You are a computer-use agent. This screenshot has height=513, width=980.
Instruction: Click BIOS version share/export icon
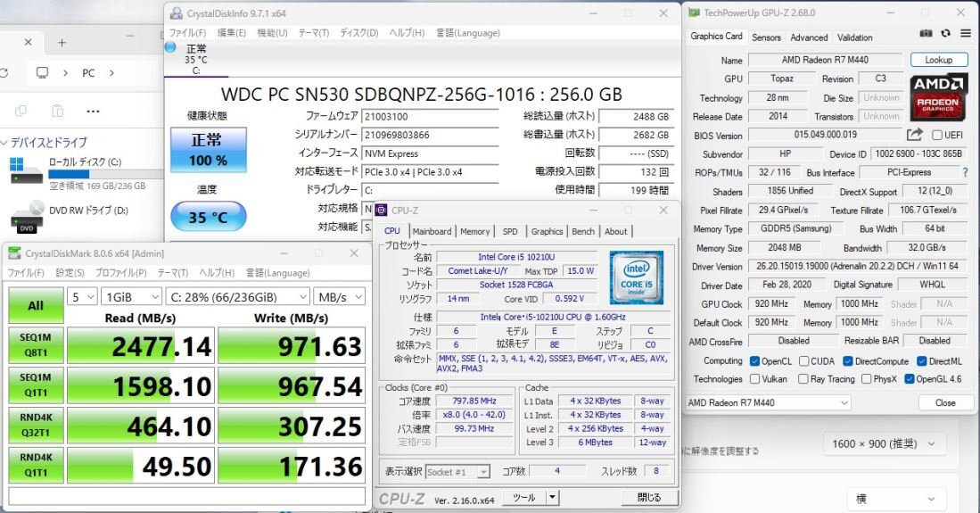914,135
